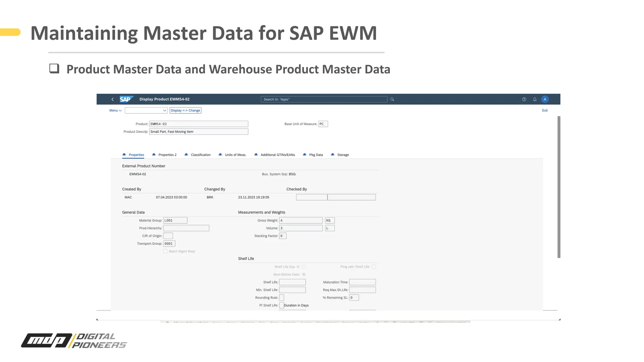Click the Gross Weight unit field KG
Viewport: 644px width, 362px height.
point(330,221)
